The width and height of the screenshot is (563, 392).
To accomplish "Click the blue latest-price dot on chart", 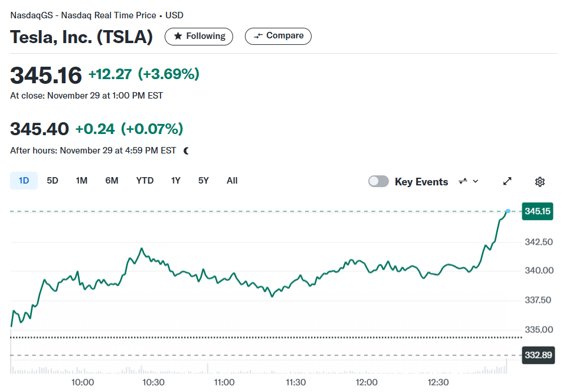I will pos(508,211).
